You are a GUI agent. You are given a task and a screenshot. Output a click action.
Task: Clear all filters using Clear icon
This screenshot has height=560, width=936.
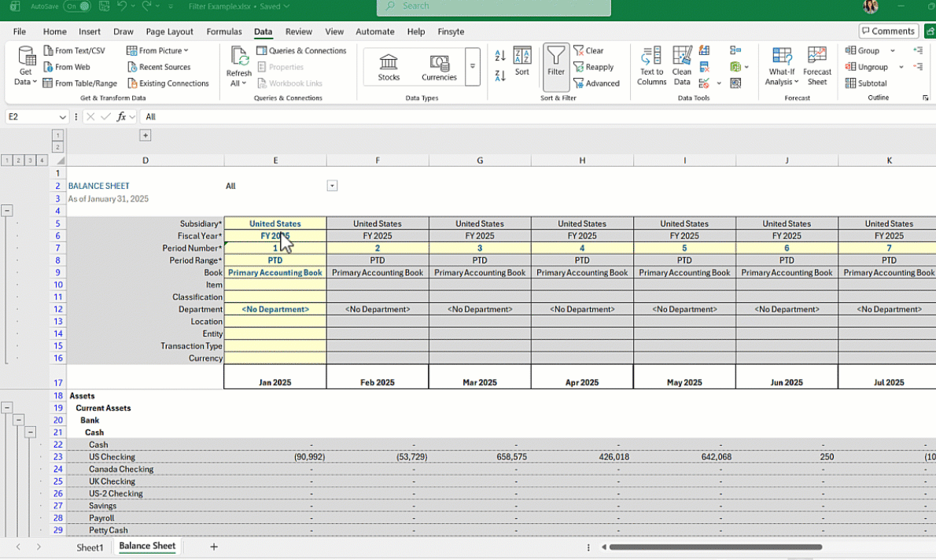pos(590,50)
